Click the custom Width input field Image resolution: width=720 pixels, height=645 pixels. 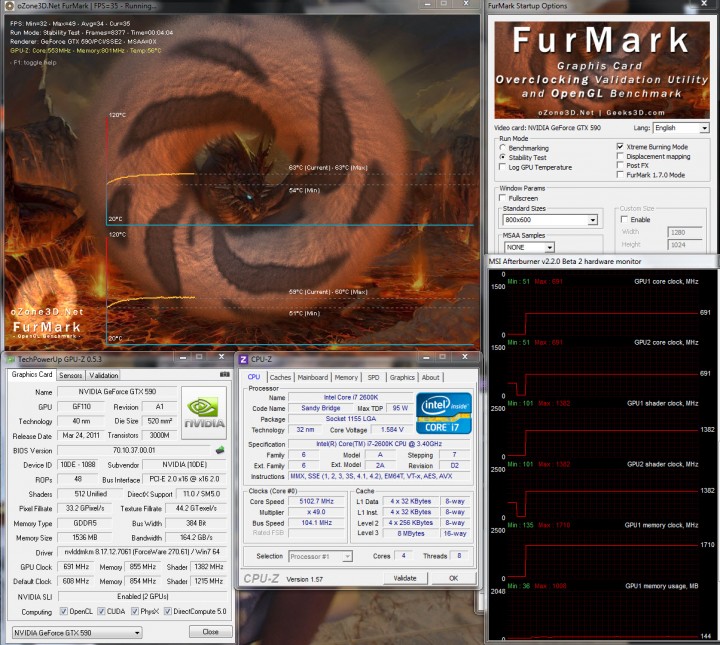click(685, 232)
